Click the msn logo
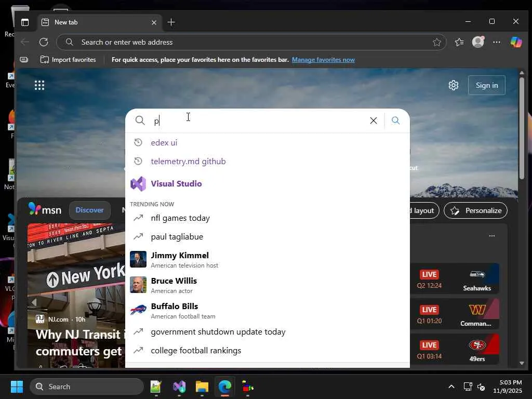The image size is (532, 399). tap(45, 209)
